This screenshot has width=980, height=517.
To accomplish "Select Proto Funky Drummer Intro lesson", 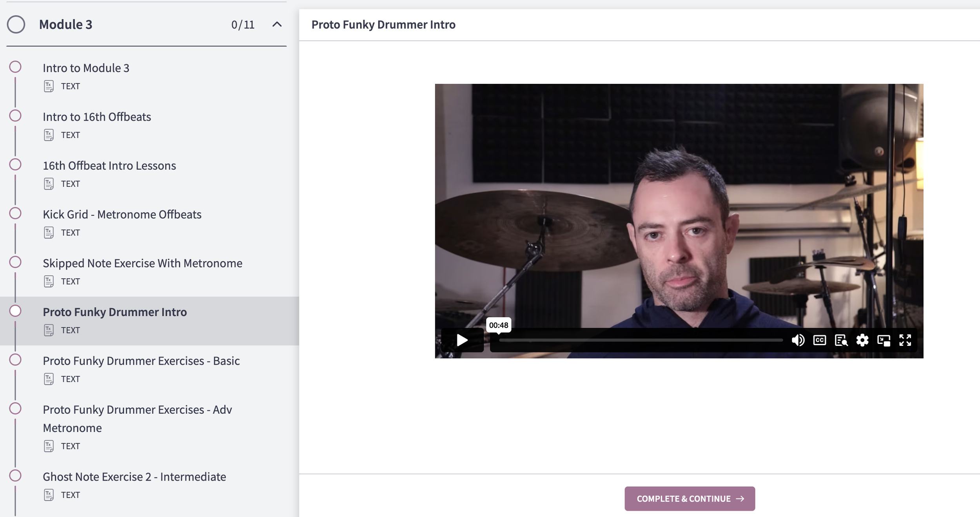I will coord(114,312).
